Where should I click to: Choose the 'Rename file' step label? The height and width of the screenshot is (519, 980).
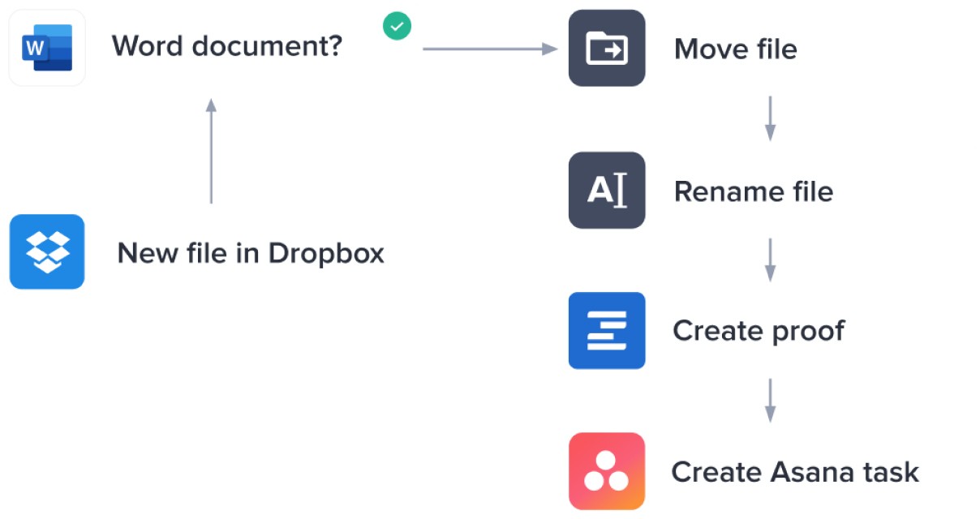(x=753, y=192)
